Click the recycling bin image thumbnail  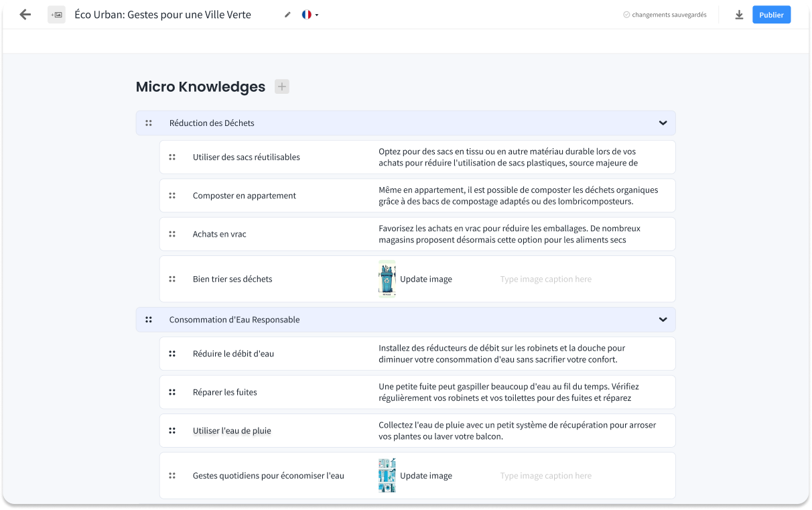coord(387,279)
